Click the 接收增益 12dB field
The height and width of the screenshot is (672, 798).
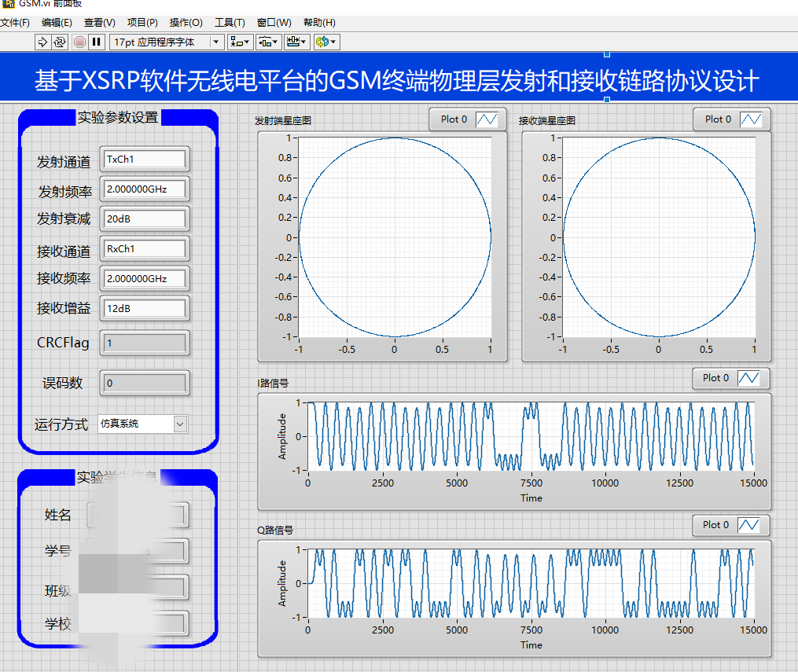point(145,308)
